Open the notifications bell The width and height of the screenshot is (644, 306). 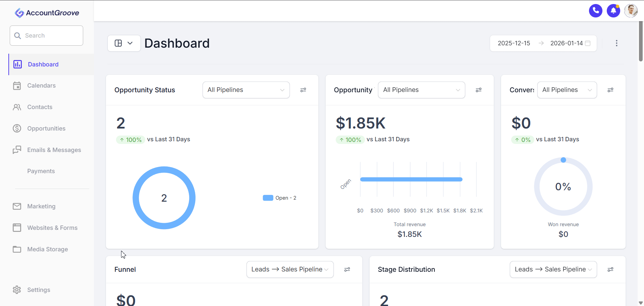point(613,11)
